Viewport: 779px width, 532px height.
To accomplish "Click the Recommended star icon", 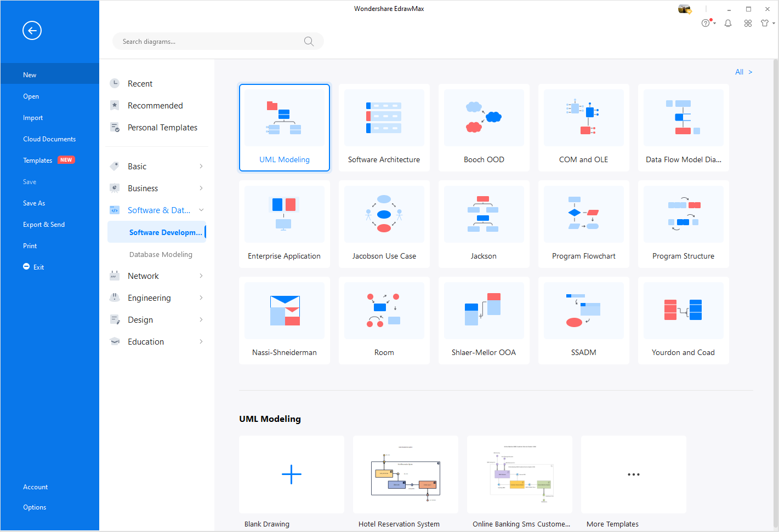I will 115,105.
